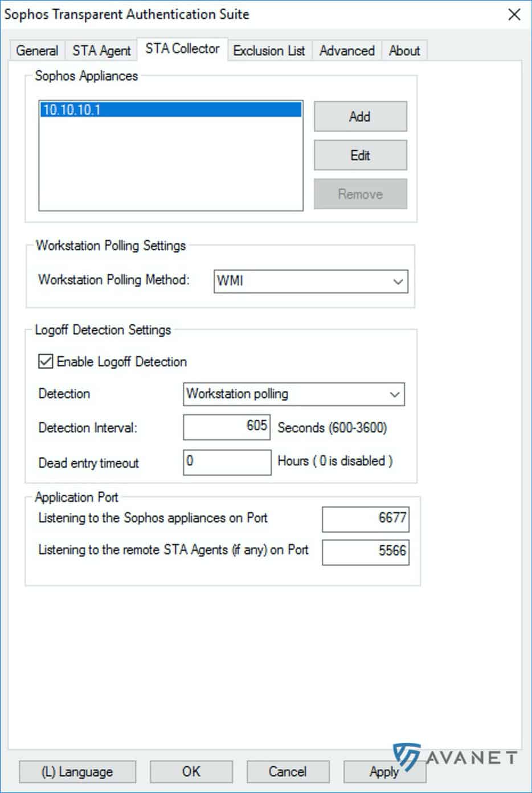Click the Detection Interval field

227,427
